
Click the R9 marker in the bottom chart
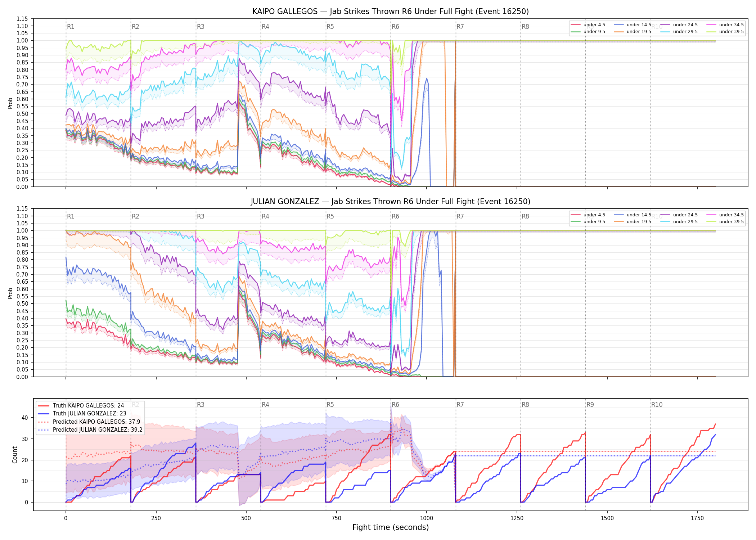[x=590, y=405]
